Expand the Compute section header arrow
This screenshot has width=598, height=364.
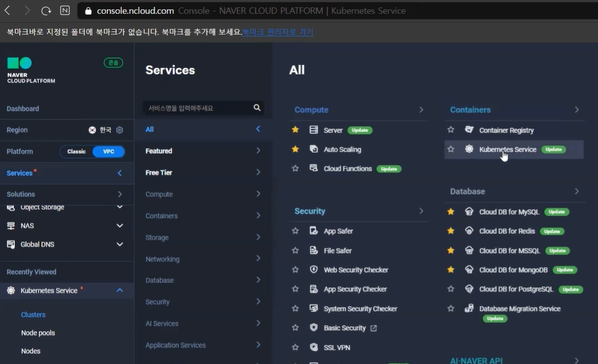coord(421,109)
